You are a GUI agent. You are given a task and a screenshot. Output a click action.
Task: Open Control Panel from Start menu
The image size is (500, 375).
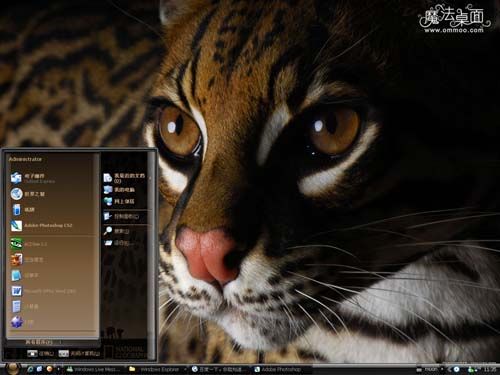pos(125,216)
